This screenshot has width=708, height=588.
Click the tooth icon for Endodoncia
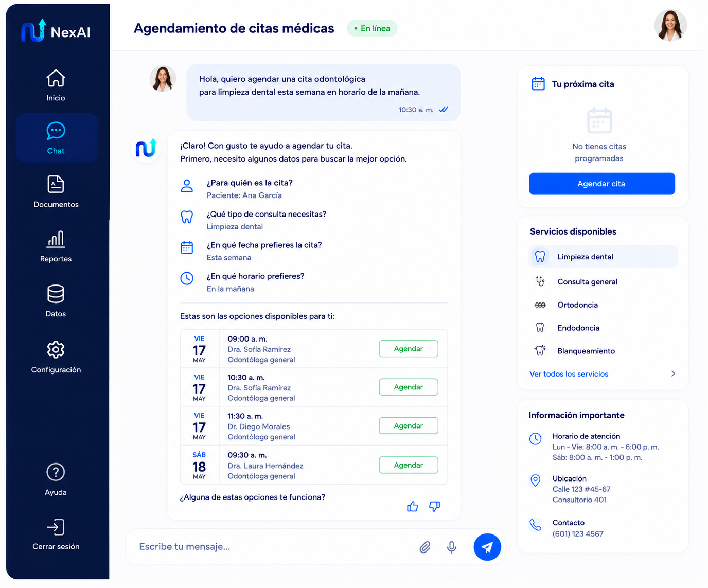click(540, 328)
